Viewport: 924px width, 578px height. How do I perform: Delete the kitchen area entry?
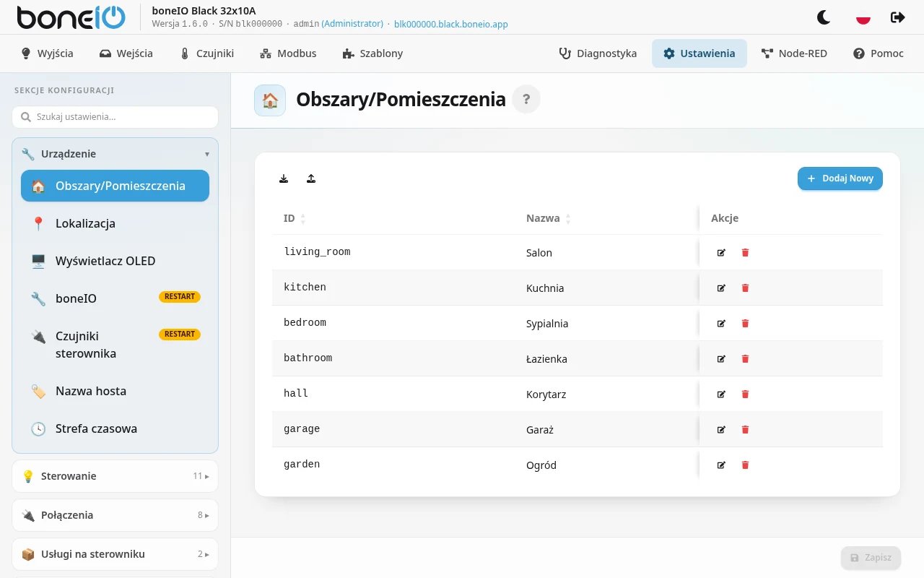pos(746,288)
